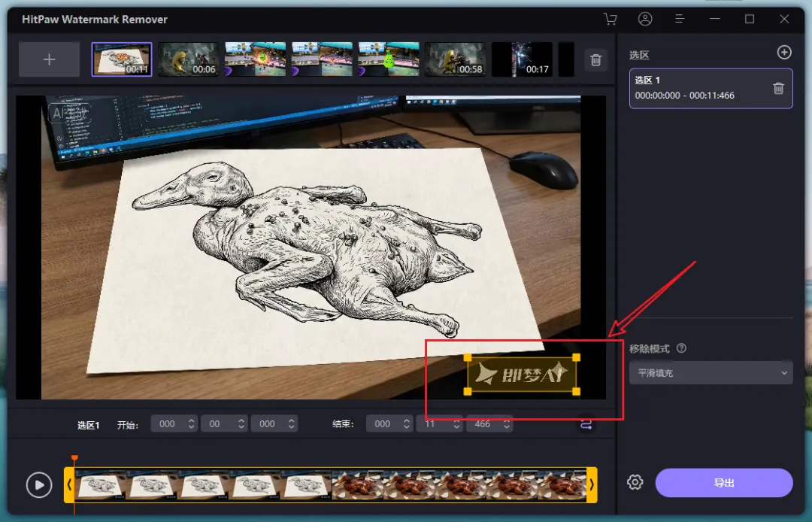Click top-right handle of watermark selection box
Image resolution: width=812 pixels, height=522 pixels.
[577, 357]
